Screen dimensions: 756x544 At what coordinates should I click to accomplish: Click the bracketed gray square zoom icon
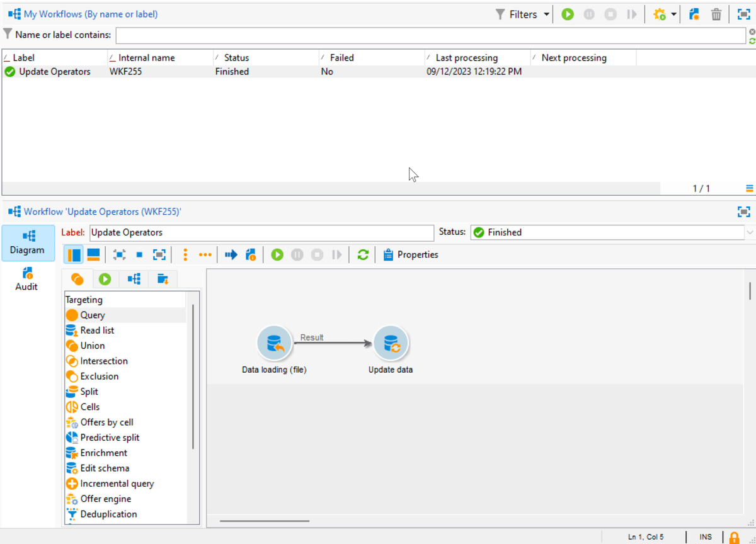tap(159, 254)
